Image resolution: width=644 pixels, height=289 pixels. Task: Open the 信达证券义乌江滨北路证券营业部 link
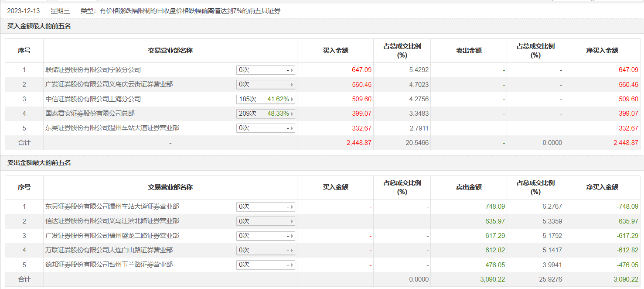coord(112,221)
